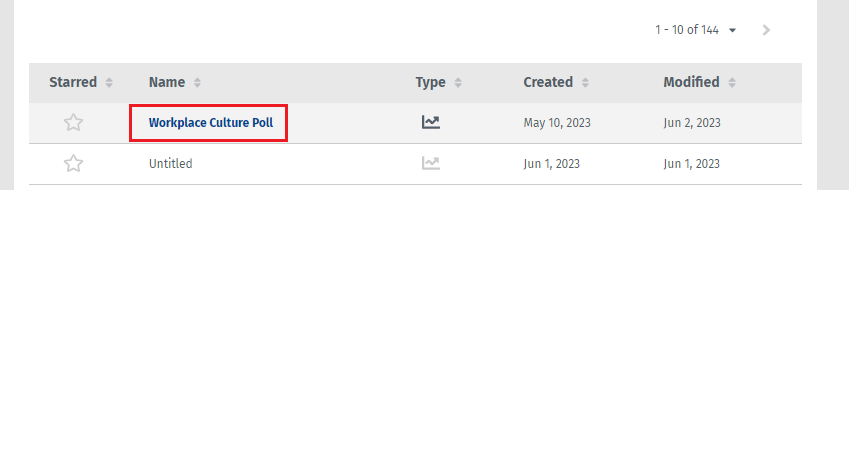Viewport: 849px width, 460px height.
Task: Open the Untitled item
Action: click(x=171, y=163)
